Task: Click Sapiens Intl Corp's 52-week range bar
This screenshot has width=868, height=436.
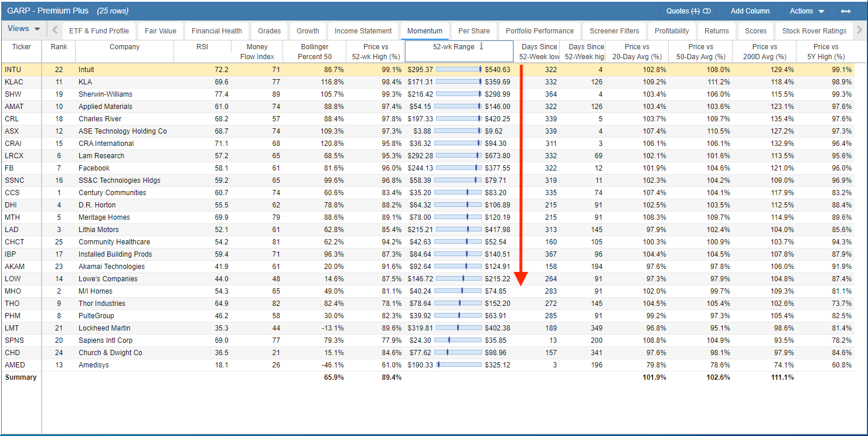Action: (x=459, y=340)
